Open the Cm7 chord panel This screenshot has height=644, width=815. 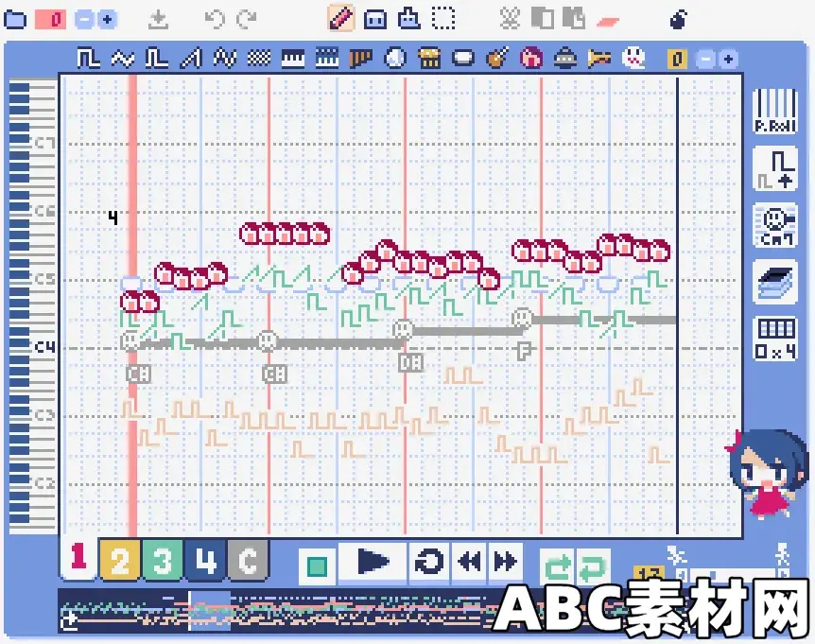773,225
